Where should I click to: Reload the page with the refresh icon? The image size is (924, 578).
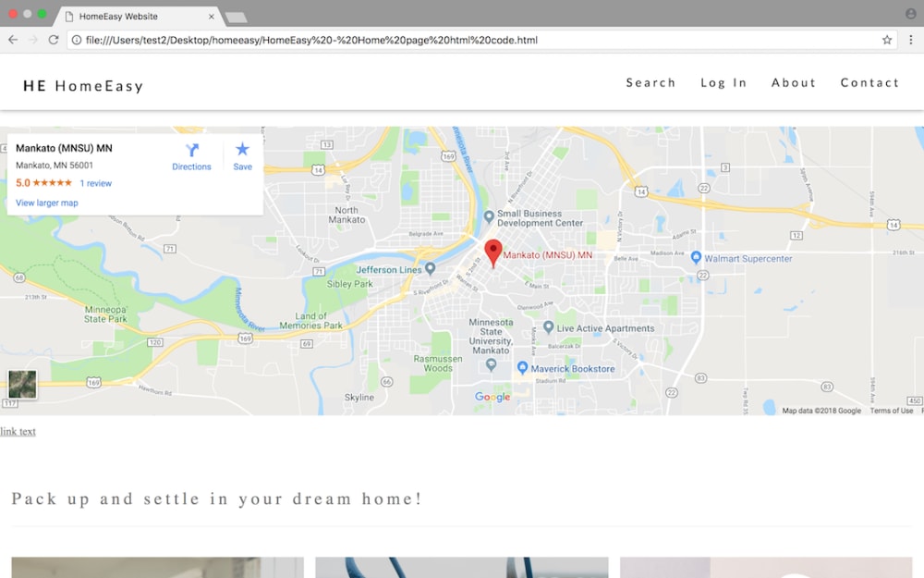(x=53, y=40)
